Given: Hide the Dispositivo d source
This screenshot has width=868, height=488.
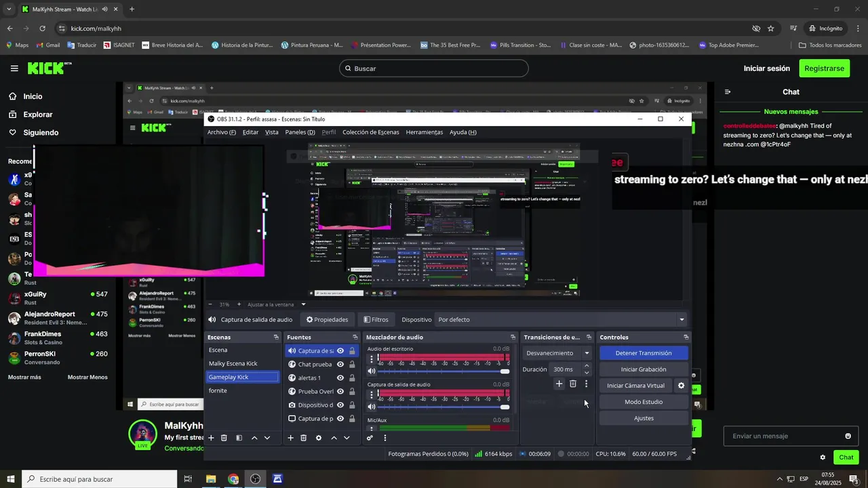Looking at the screenshot, I should coord(340,405).
